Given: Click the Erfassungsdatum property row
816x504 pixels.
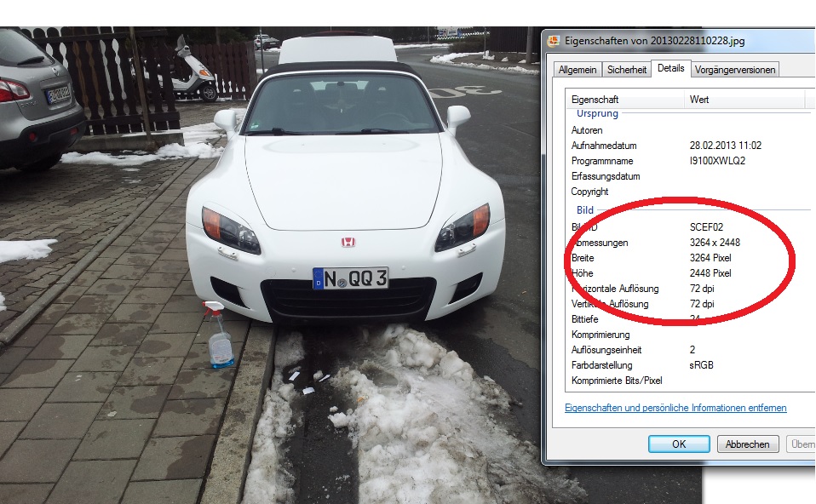Looking at the screenshot, I should point(605,176).
